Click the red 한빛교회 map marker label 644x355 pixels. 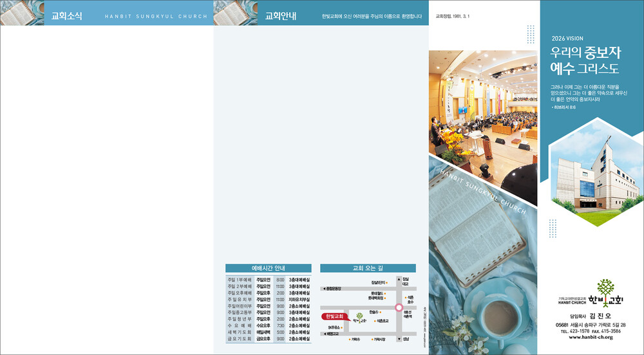[332, 316]
